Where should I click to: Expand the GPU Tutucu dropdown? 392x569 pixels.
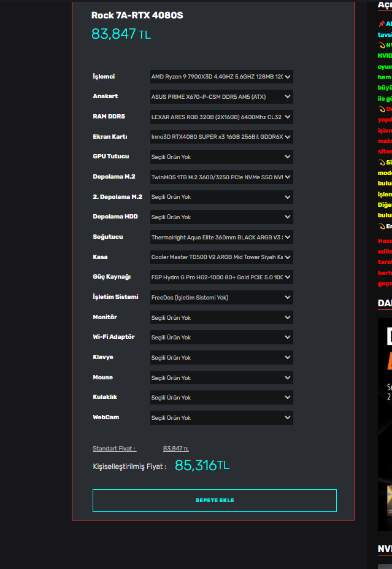click(x=221, y=157)
